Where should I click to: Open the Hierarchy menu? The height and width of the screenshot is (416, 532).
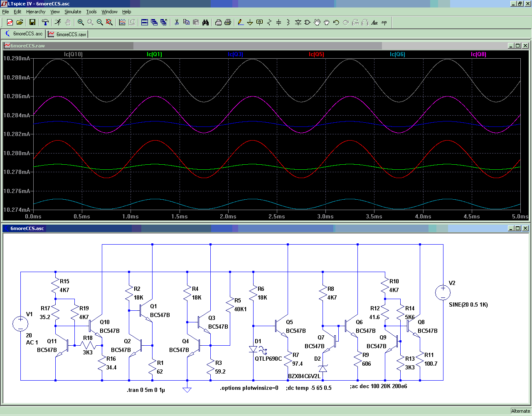click(x=36, y=12)
